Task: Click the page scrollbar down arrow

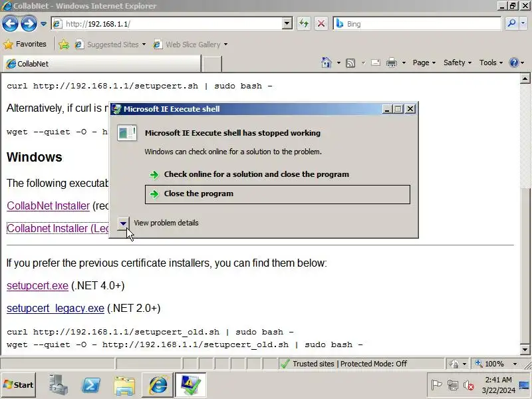Action: (x=525, y=350)
